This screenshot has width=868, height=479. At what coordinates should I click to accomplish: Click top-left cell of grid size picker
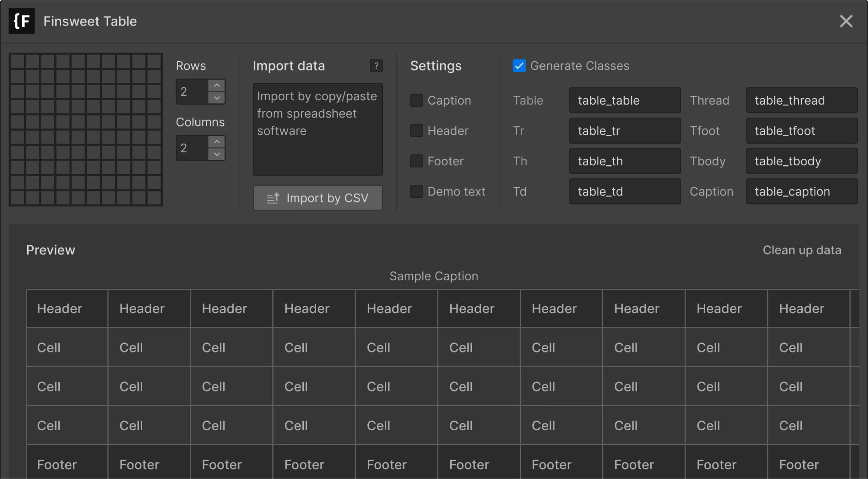tap(17, 61)
